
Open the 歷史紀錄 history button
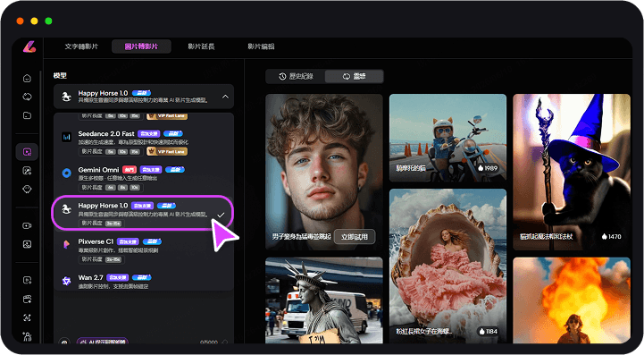click(x=296, y=77)
